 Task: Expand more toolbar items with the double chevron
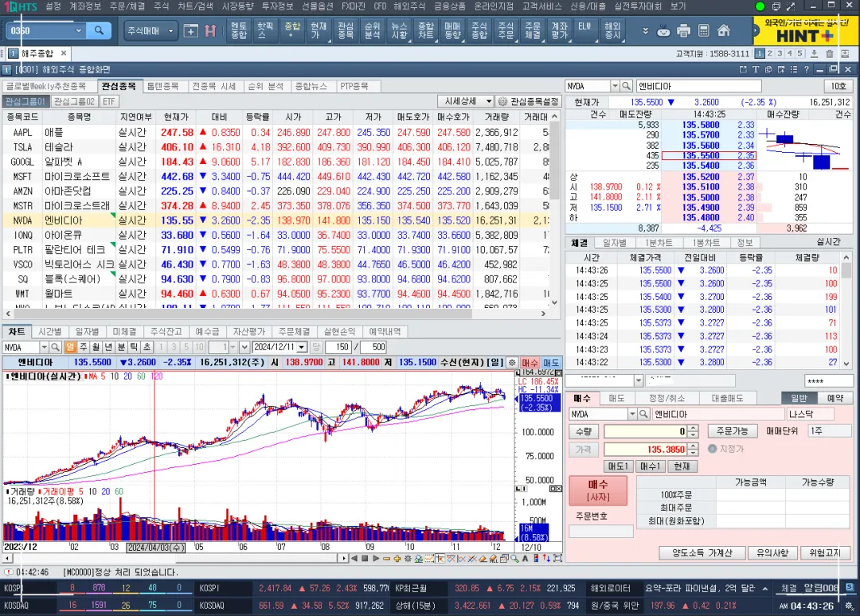[x=645, y=31]
